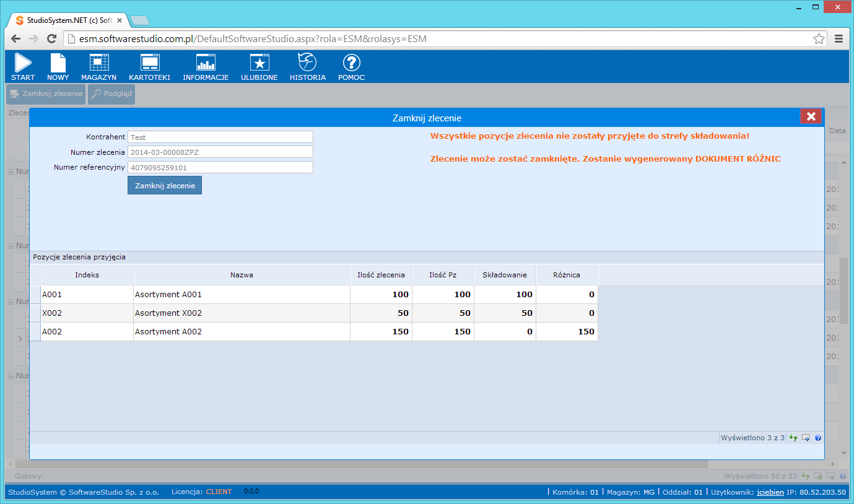Focus the Kontrahent field

click(220, 137)
